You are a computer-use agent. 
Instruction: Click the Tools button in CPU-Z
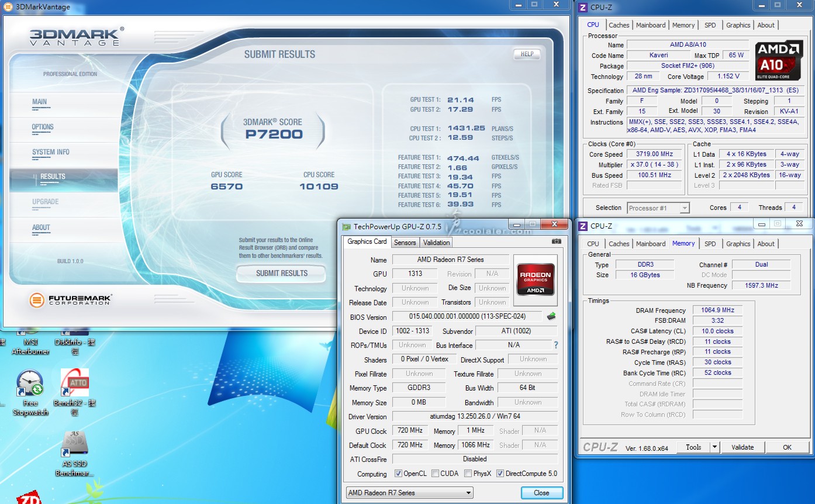click(x=693, y=447)
